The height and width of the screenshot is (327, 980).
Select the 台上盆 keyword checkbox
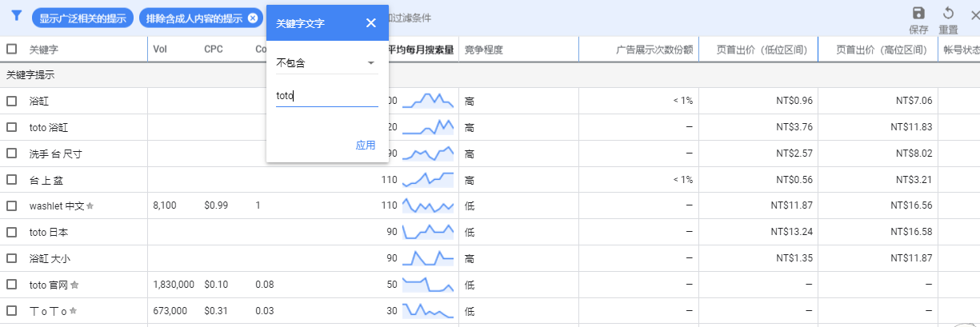[11, 180]
